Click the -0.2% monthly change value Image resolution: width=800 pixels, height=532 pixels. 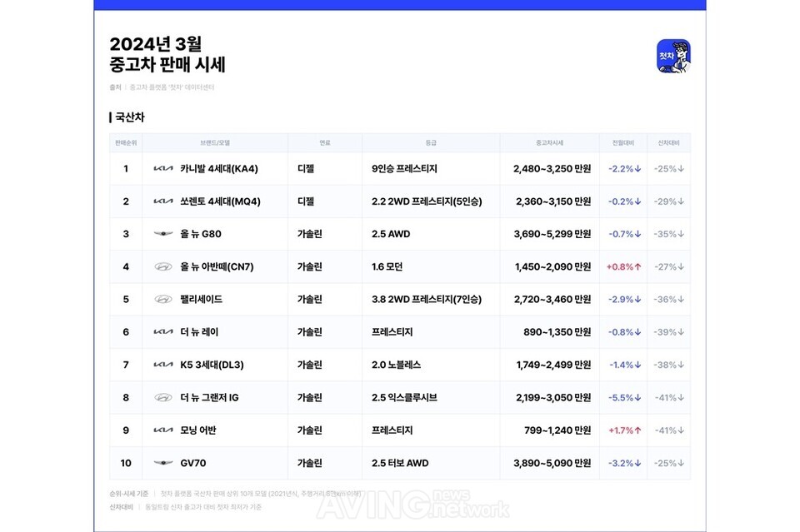click(x=624, y=201)
